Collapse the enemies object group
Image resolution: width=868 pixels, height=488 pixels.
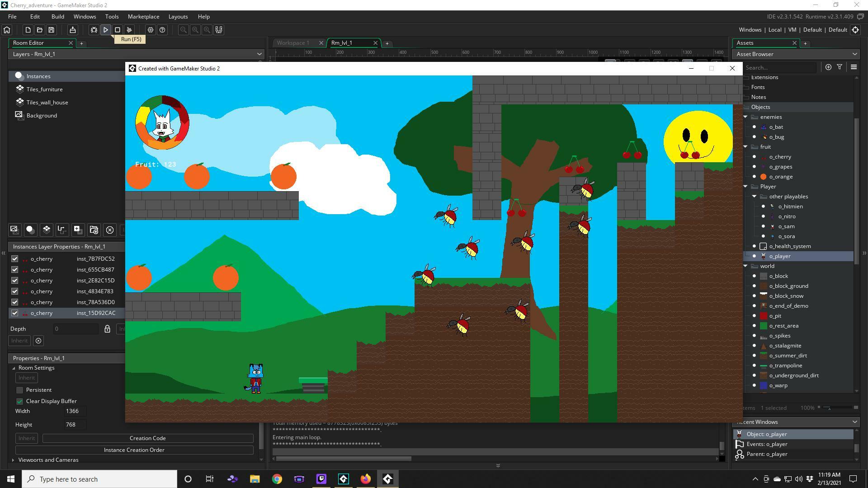point(745,117)
